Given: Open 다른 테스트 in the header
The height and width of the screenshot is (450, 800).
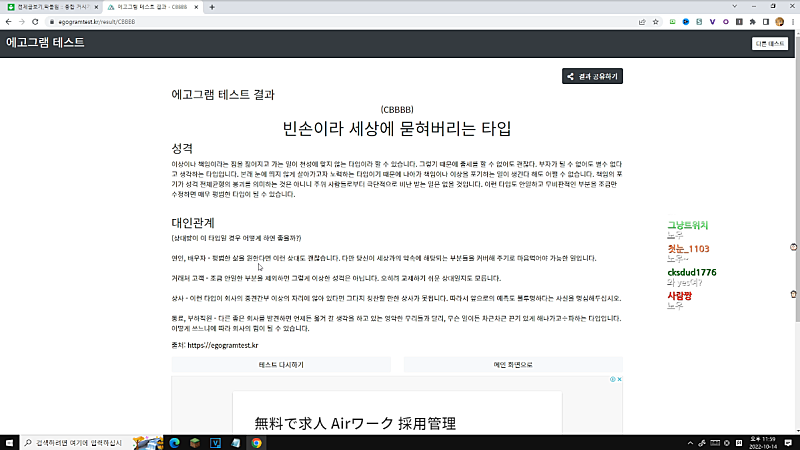Looking at the screenshot, I should (770, 43).
